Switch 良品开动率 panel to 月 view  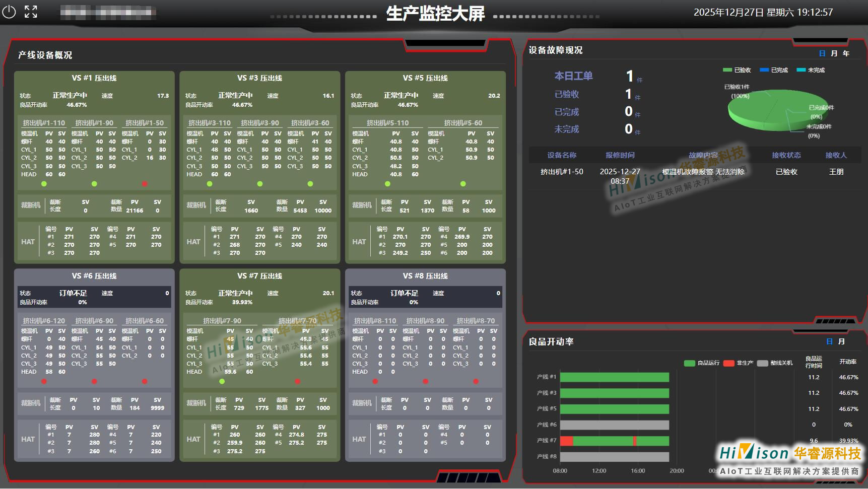[841, 341]
